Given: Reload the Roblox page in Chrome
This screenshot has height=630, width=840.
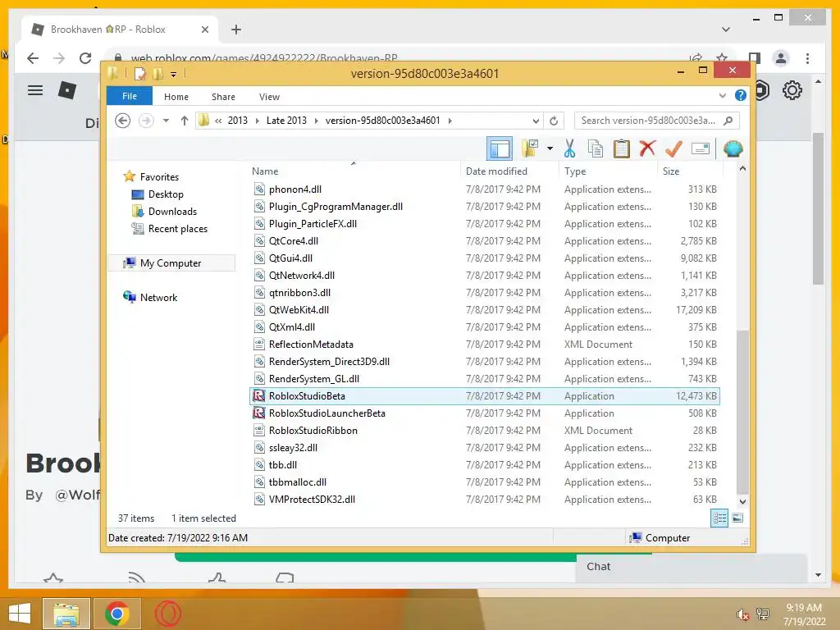Looking at the screenshot, I should [x=85, y=58].
